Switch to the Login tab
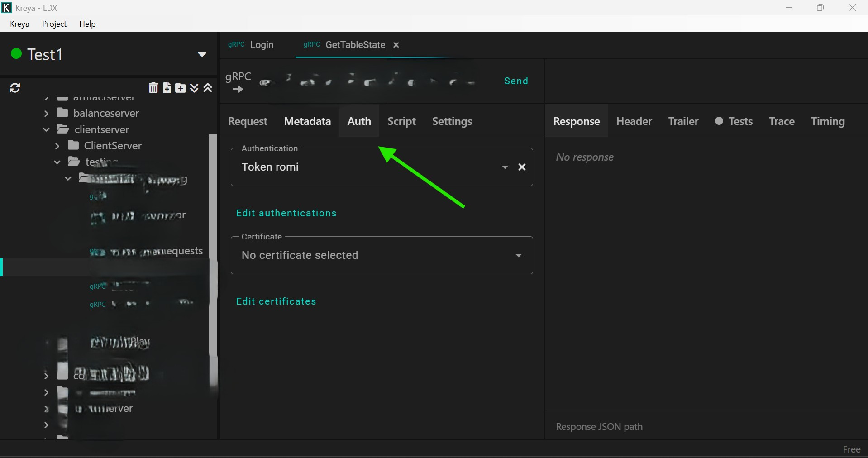This screenshot has width=868, height=458. [x=252, y=45]
